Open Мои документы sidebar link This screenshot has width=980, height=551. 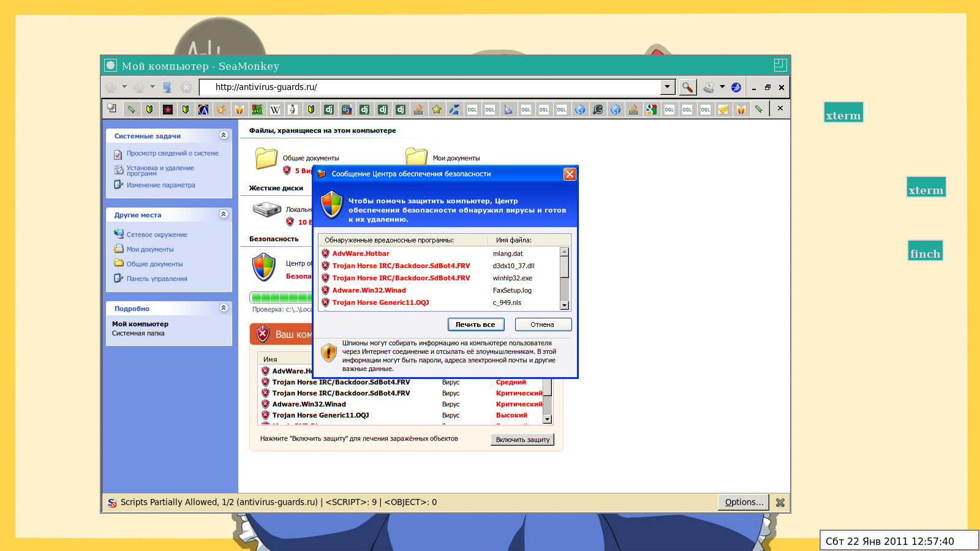pyautogui.click(x=150, y=249)
